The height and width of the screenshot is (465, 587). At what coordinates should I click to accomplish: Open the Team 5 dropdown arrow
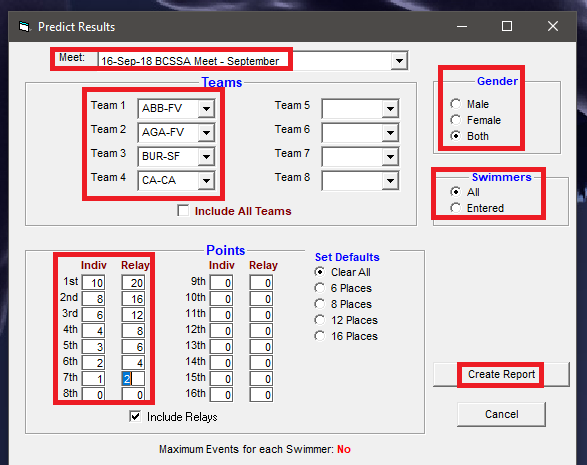(390, 109)
